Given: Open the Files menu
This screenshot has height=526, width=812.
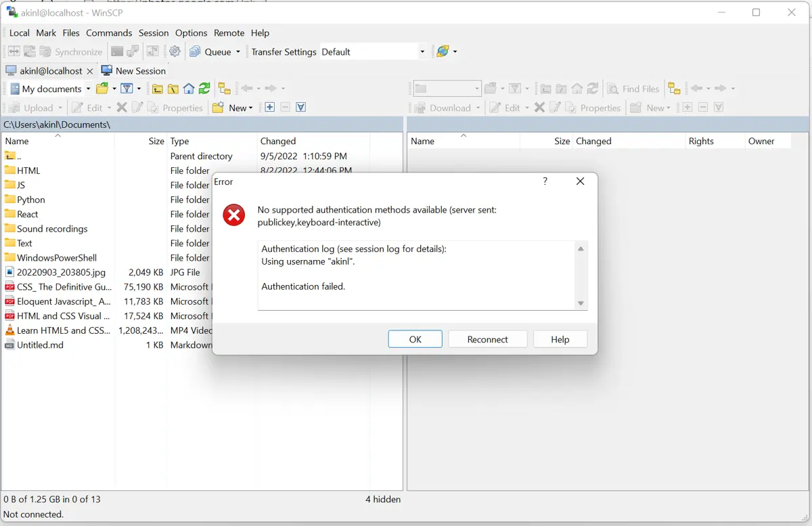Looking at the screenshot, I should pos(71,32).
